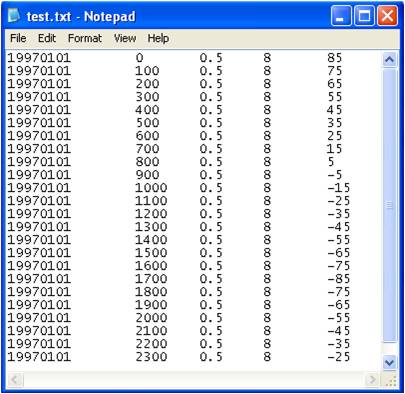Click the vertical scrollbar up arrow

(x=389, y=60)
